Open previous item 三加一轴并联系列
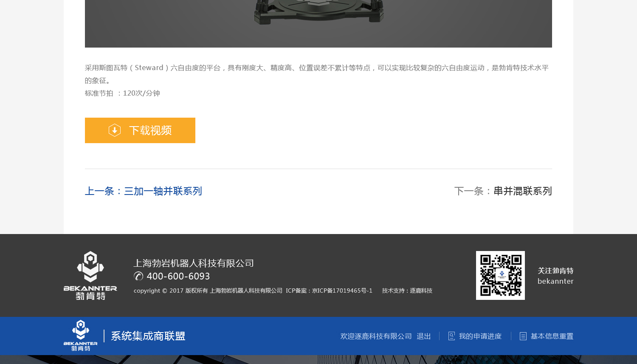Viewport: 637px width, 364px height. (x=144, y=191)
